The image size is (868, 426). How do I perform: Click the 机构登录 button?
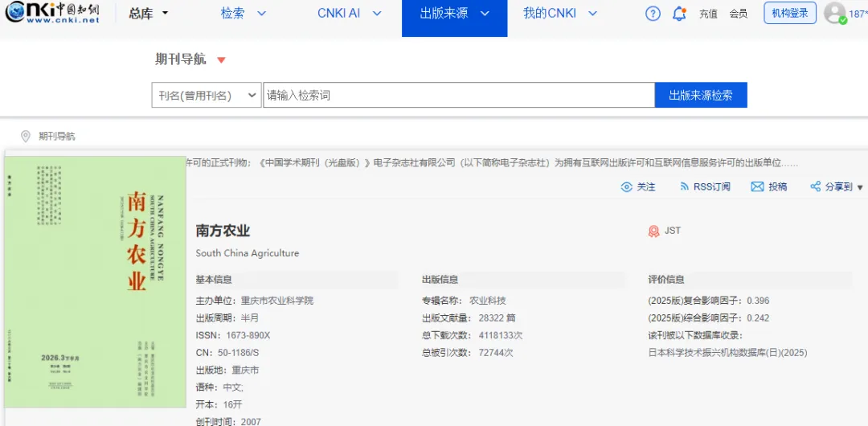[790, 14]
